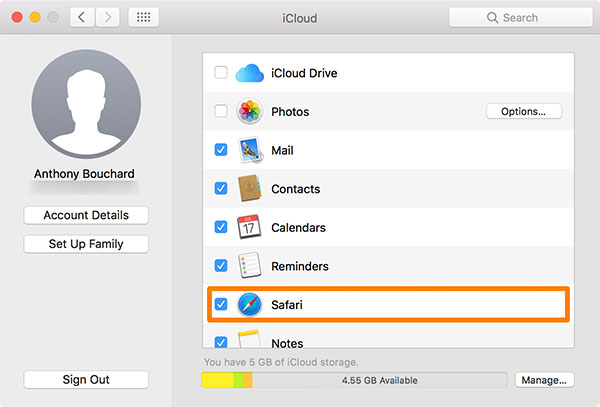
Task: Select the 'Photos' label
Action: tap(290, 112)
